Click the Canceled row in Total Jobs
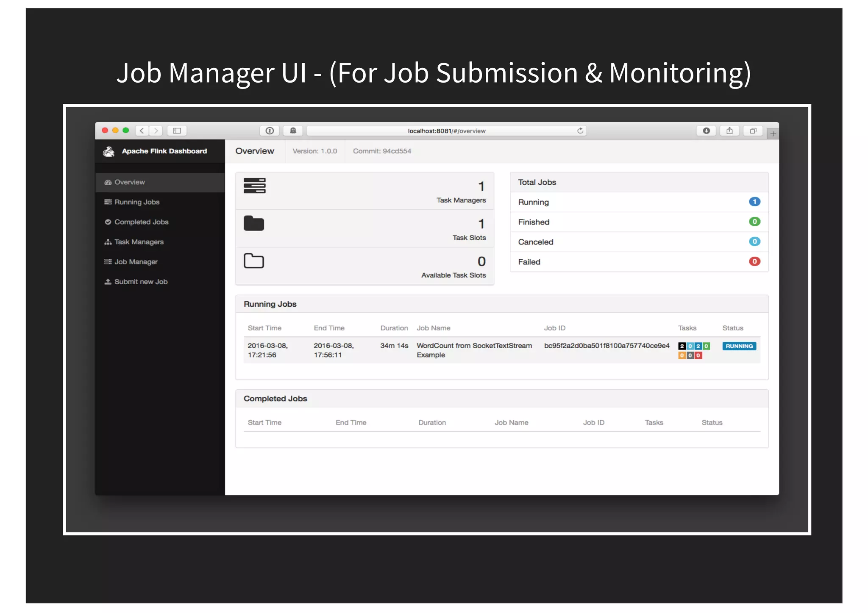Screen dimensions: 868x613 (639, 242)
